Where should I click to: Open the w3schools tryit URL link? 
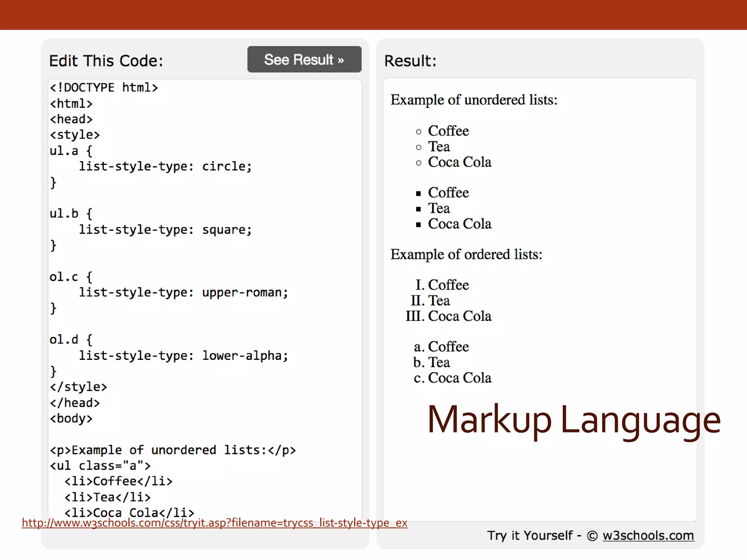(214, 523)
